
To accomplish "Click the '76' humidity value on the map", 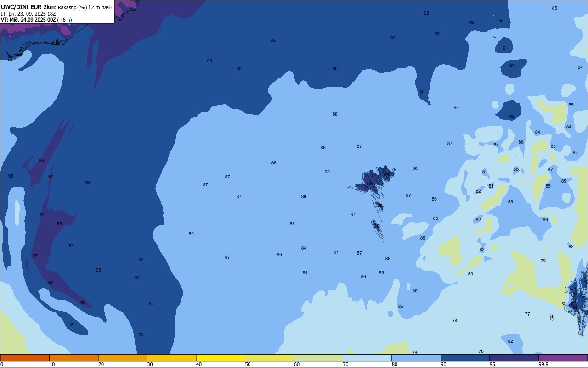I will coord(552,317).
